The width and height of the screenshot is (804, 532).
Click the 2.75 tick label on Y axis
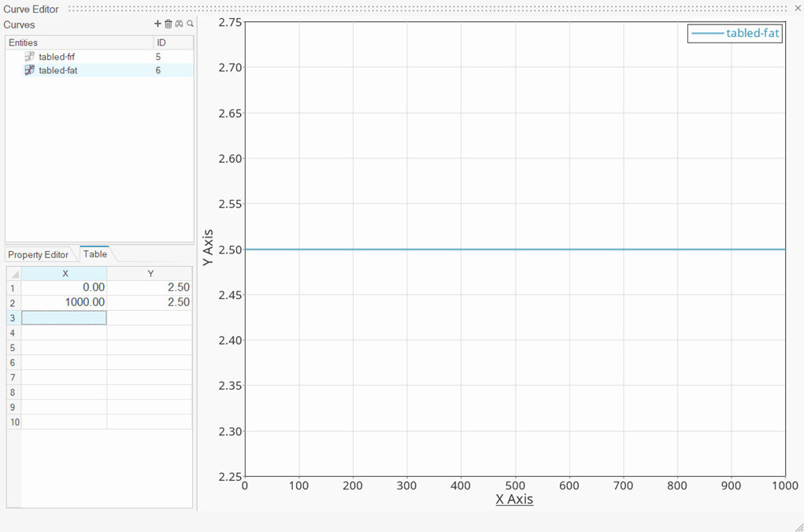pos(230,22)
